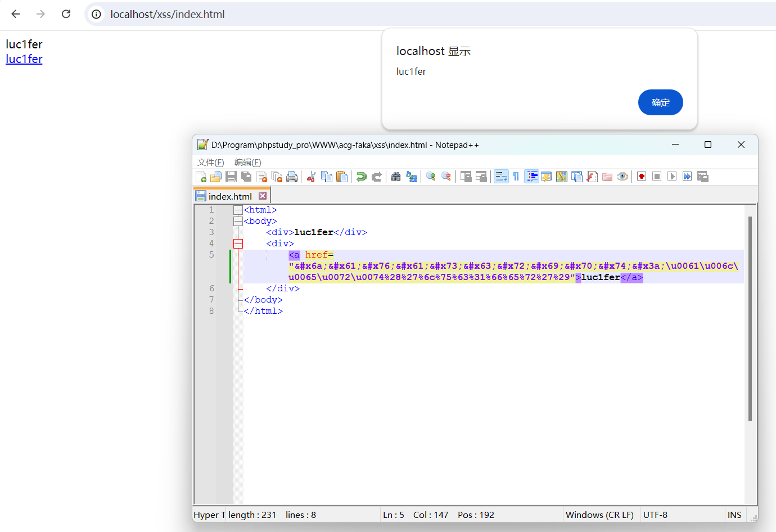Viewport: 776px width, 532px height.
Task: Reload the localhost page
Action: point(66,14)
